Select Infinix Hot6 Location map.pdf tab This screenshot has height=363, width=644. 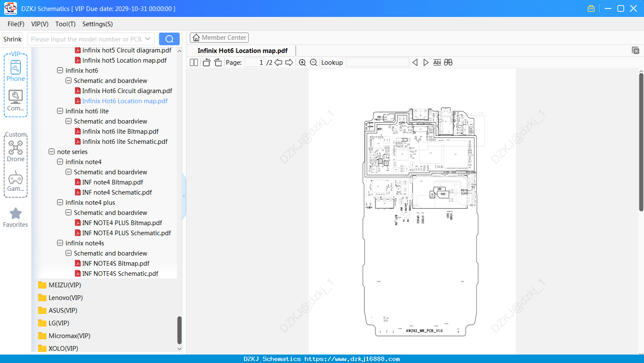(x=243, y=51)
